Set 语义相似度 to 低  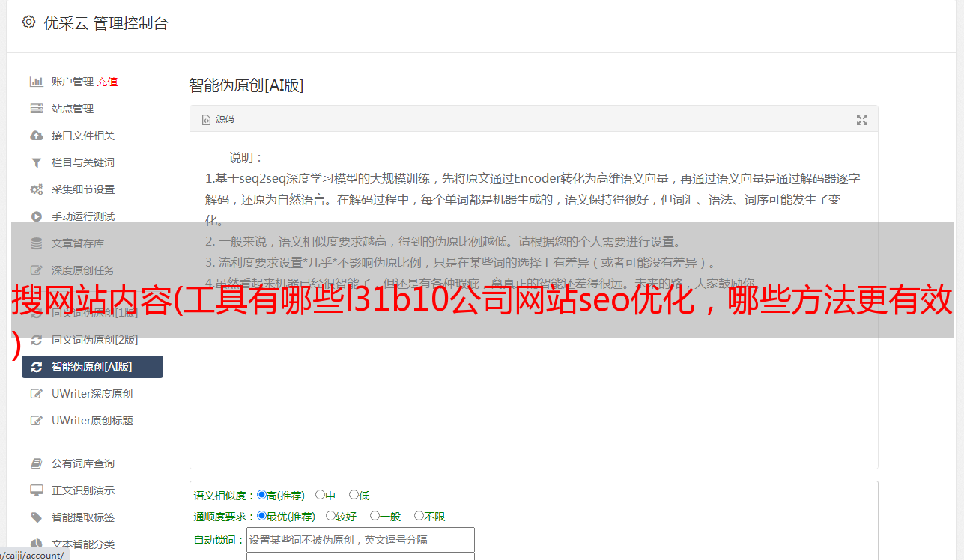[x=354, y=495]
